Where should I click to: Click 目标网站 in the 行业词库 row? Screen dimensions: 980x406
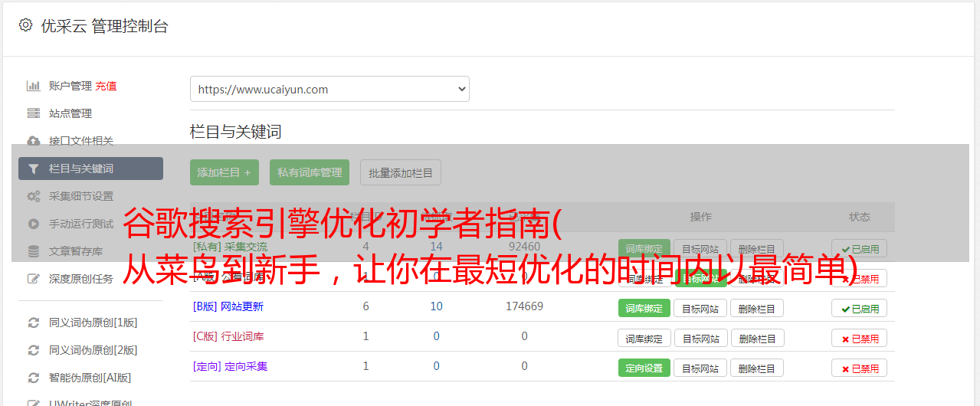pos(700,339)
